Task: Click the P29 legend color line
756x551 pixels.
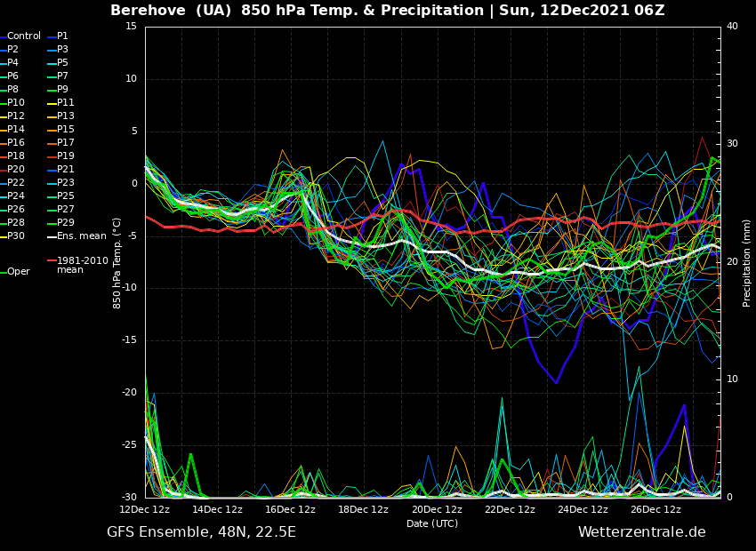Action: [51, 223]
